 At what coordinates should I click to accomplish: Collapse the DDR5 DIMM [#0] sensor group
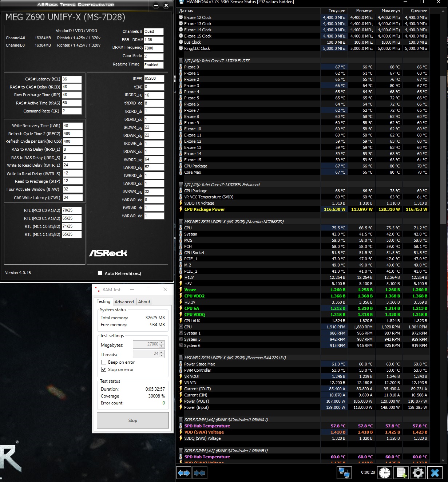click(x=181, y=420)
